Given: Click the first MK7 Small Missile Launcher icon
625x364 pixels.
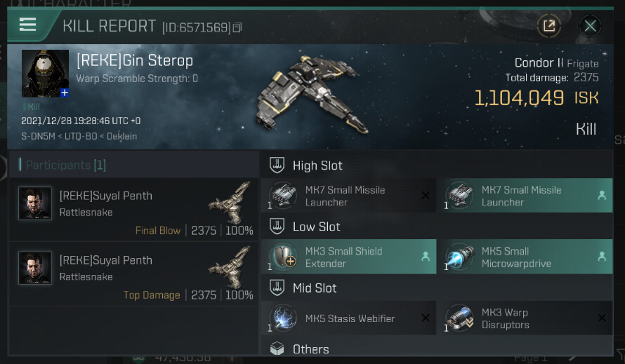Looking at the screenshot, I should coord(284,196).
